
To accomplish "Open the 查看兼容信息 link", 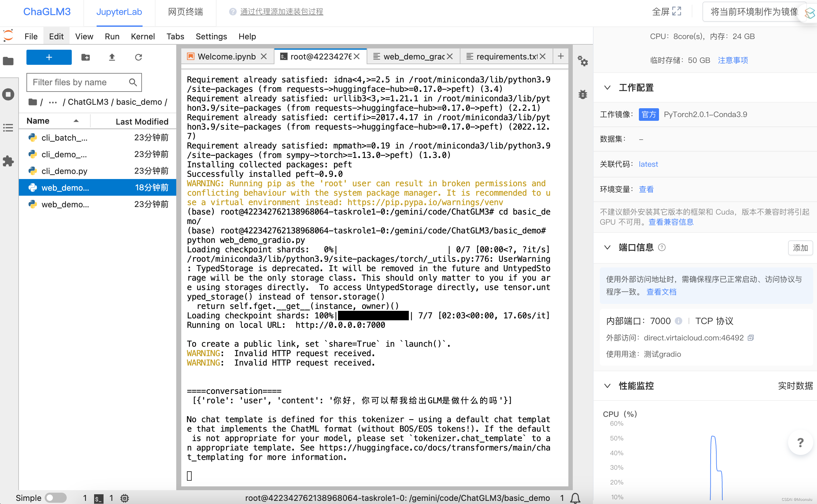I will pos(671,222).
